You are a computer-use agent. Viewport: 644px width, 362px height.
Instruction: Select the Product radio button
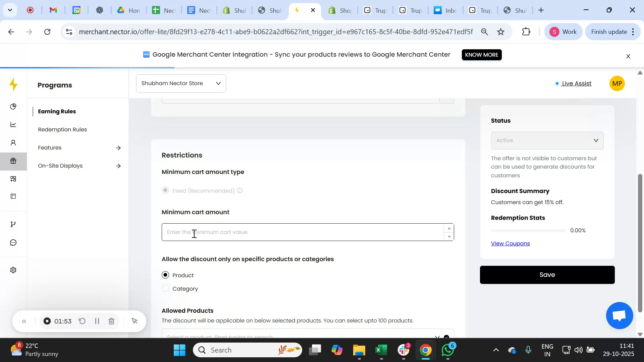pyautogui.click(x=165, y=275)
